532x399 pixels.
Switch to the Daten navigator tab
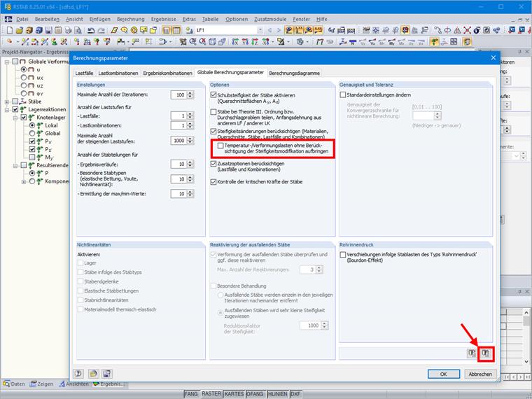(14, 384)
